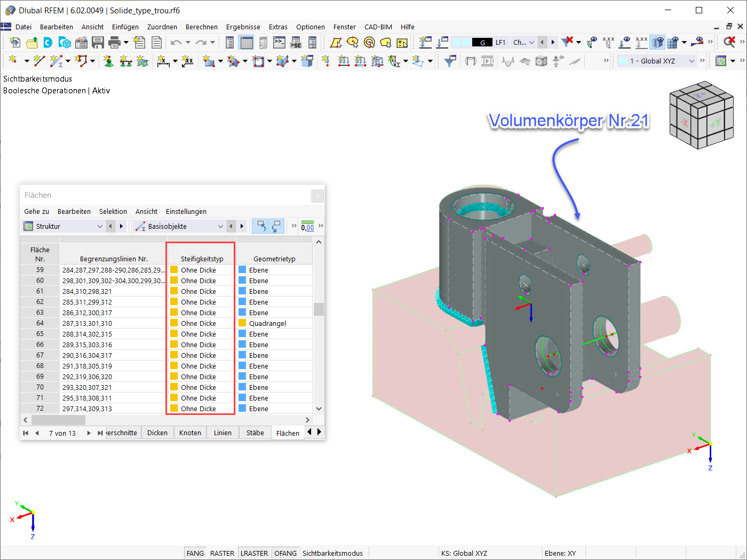Click the new line tool icon
The image size is (747, 560).
pos(39,61)
